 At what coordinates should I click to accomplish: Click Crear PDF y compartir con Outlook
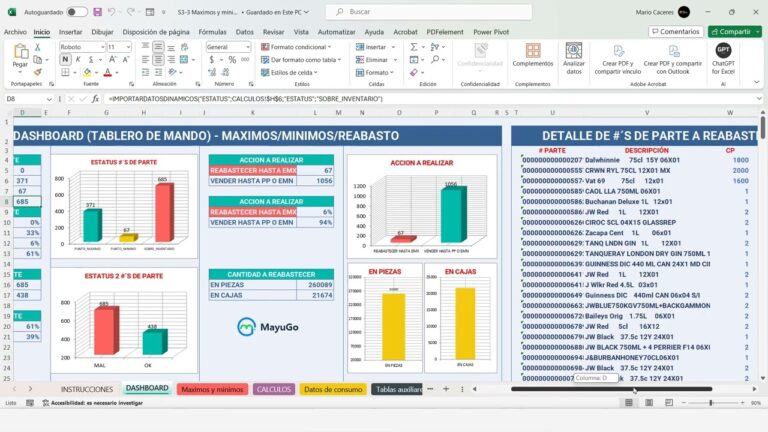pyautogui.click(x=672, y=60)
